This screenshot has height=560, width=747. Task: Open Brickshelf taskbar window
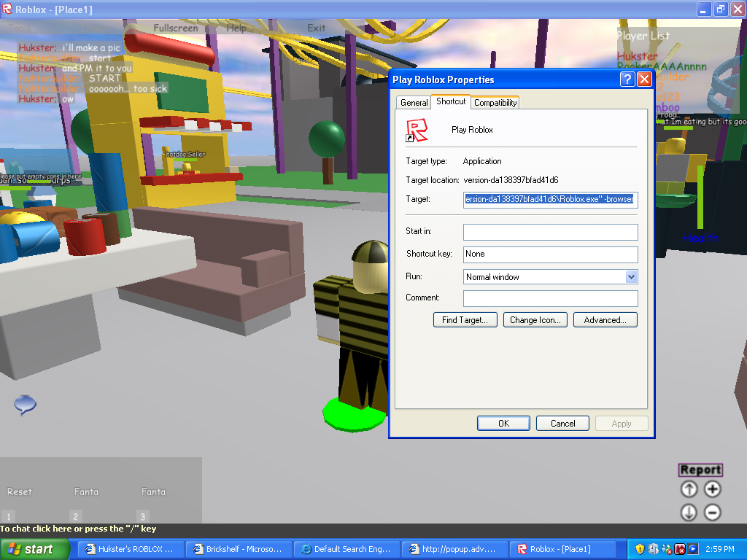(x=239, y=549)
